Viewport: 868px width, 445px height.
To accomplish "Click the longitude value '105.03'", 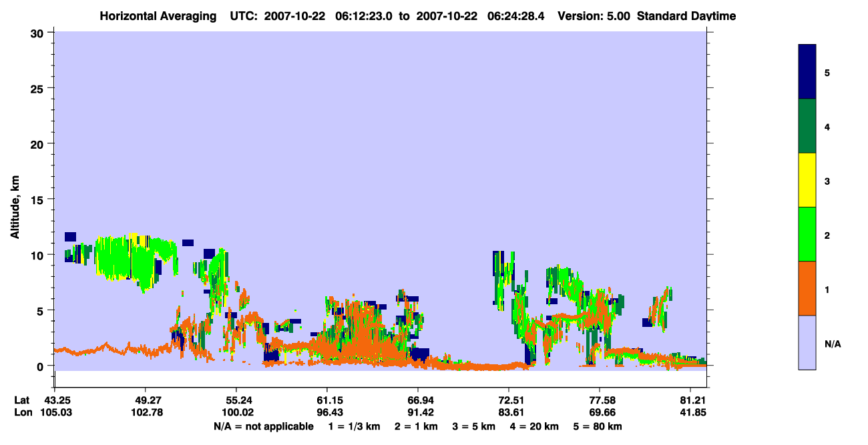I will (55, 412).
